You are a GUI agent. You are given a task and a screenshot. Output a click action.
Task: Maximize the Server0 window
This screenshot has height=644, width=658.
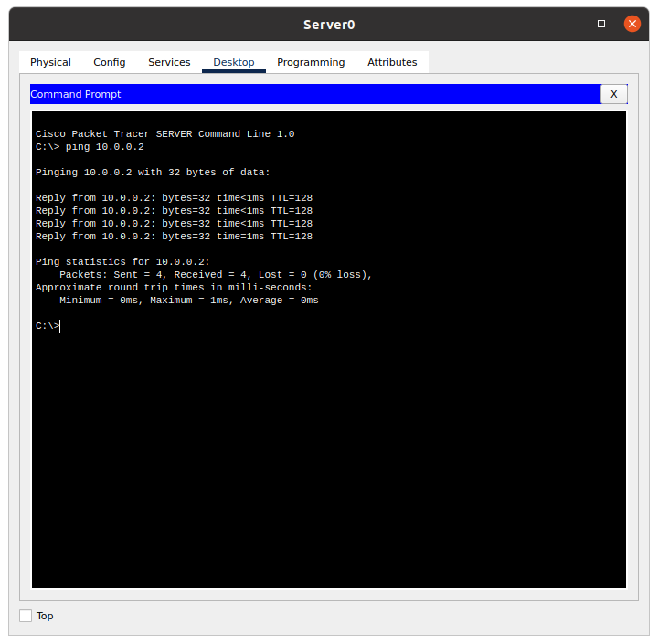[x=601, y=24]
